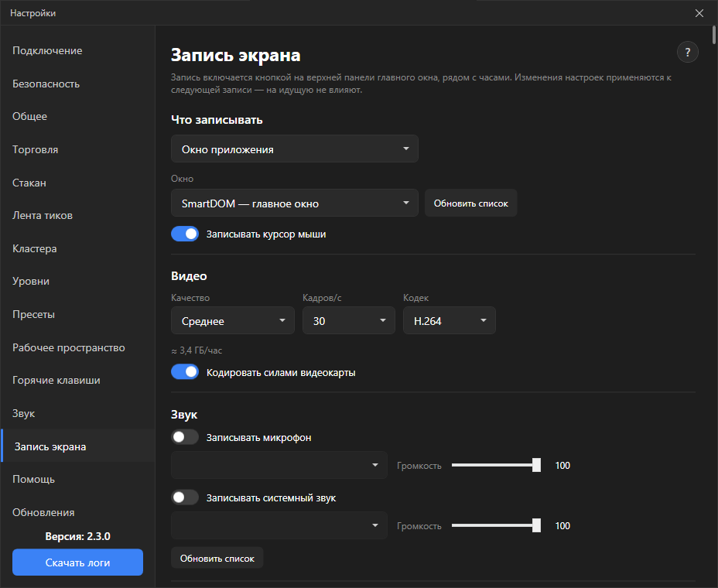Go to Пресеты settings
This screenshot has width=718, height=588.
point(78,315)
